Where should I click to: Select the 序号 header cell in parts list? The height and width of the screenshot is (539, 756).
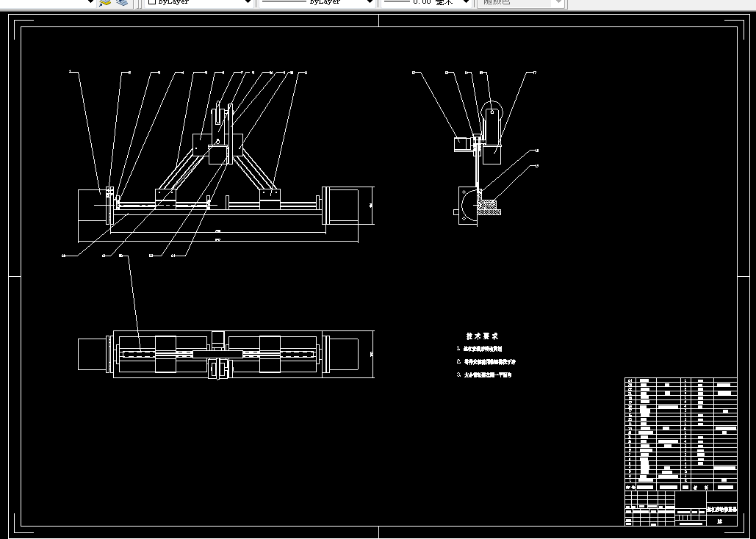coord(630,488)
